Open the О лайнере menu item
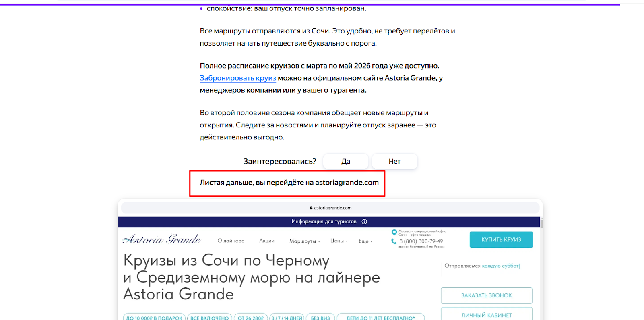Viewport: 644px width, 320px height. click(231, 241)
